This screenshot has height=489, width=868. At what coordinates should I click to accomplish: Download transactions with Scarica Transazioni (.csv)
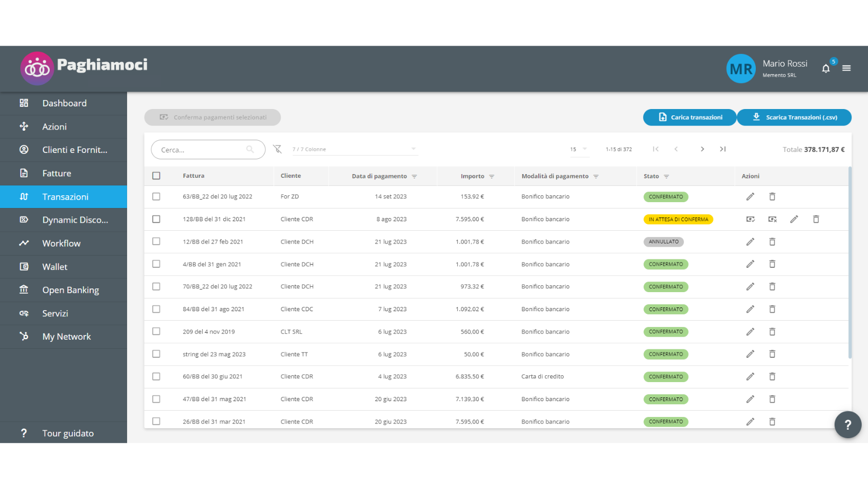794,117
